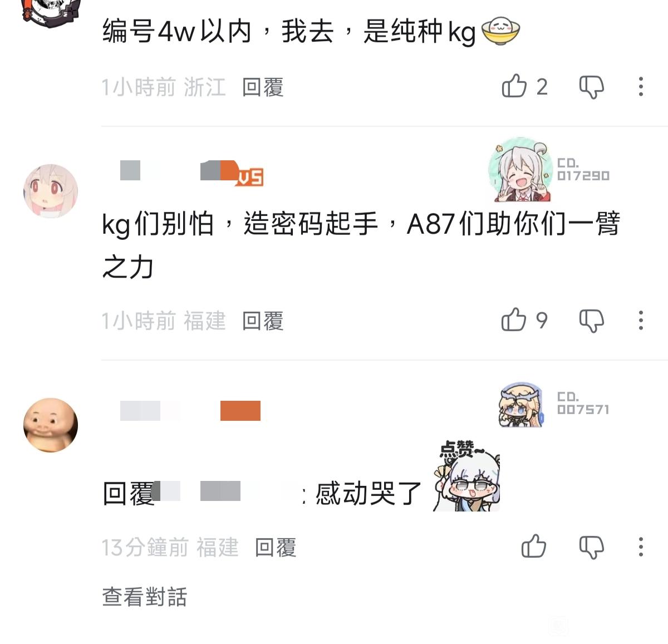Tap the LV5 level badge
This screenshot has height=644, width=668.
(249, 176)
